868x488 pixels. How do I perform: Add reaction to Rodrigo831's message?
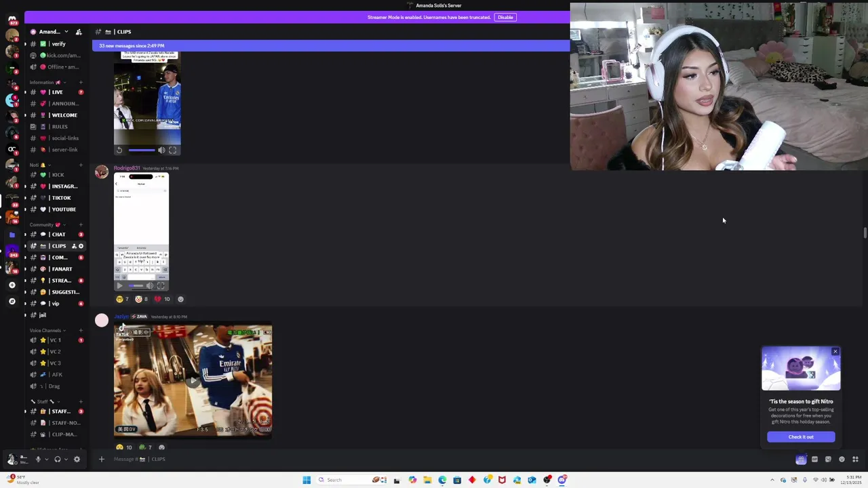pos(180,299)
